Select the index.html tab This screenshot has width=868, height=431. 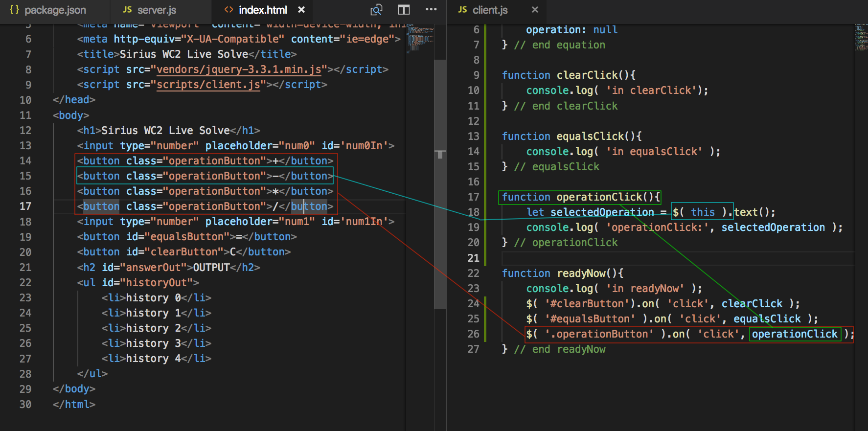[x=263, y=10]
